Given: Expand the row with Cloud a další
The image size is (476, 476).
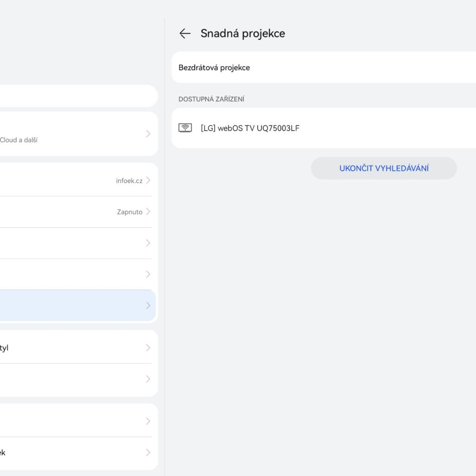Looking at the screenshot, I should (148, 134).
